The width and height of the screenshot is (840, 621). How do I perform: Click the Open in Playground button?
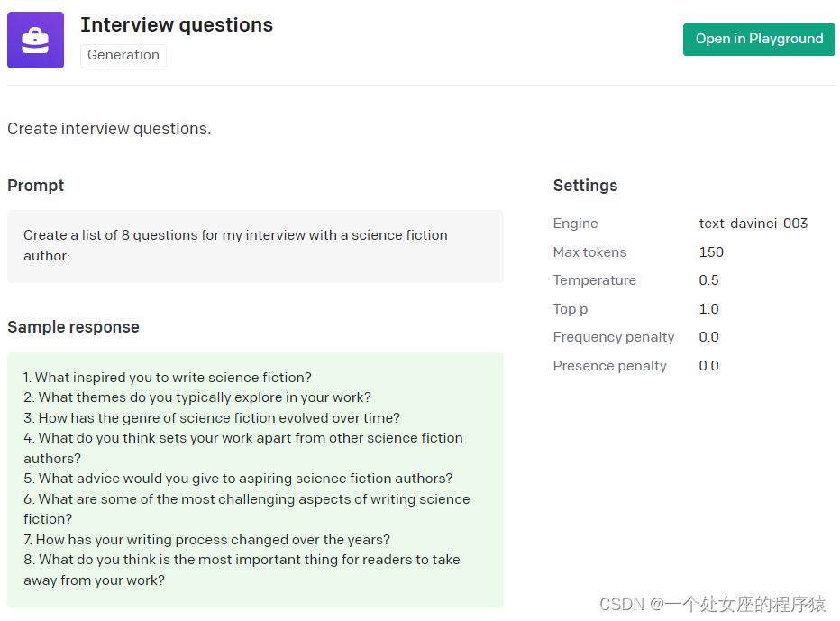[x=759, y=40]
